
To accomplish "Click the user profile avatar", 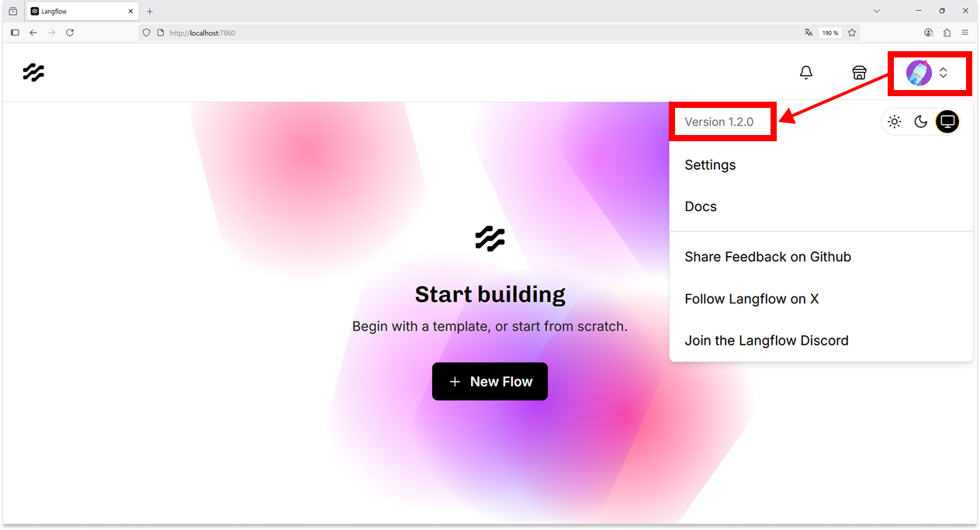I will [919, 73].
